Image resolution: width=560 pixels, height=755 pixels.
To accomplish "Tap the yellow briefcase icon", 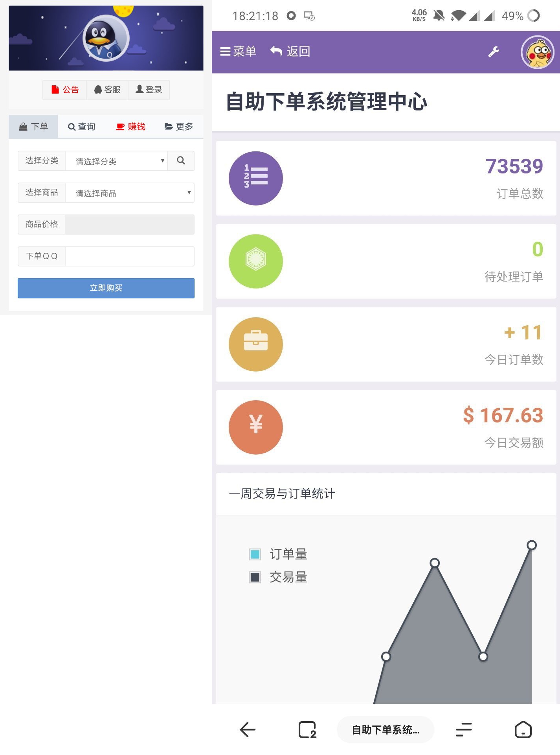I will click(x=256, y=344).
